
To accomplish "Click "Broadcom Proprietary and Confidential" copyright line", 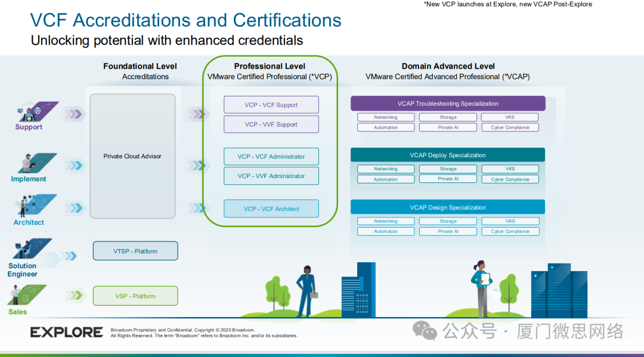I will [x=182, y=330].
